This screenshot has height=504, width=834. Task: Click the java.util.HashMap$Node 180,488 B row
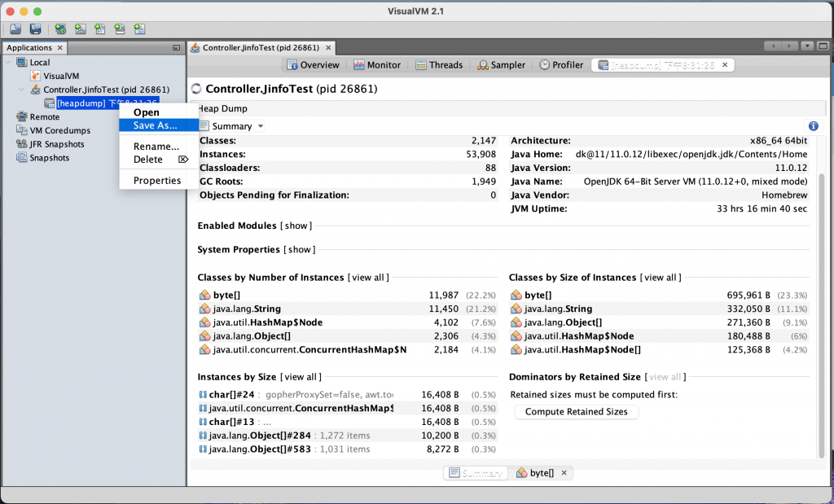[x=659, y=336]
